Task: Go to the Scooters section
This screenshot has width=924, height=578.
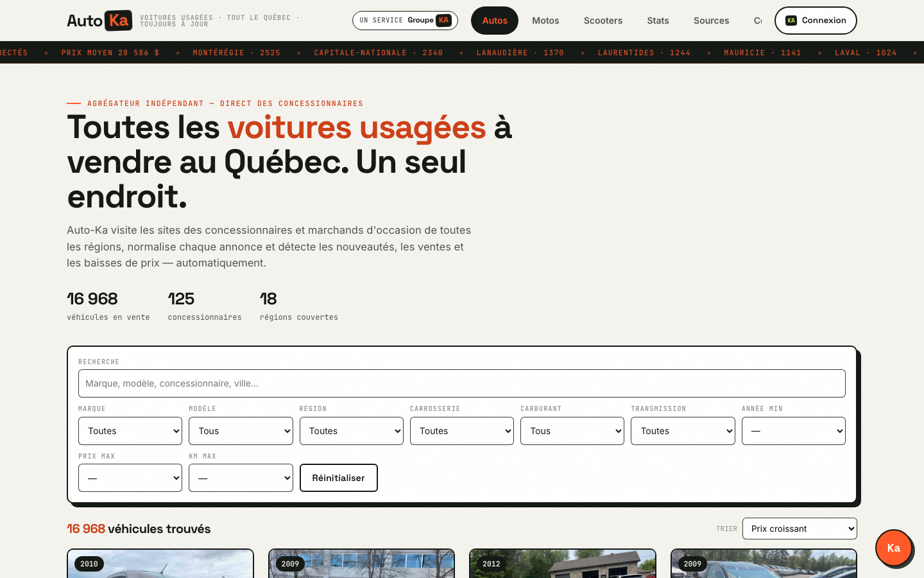Action: pyautogui.click(x=603, y=21)
